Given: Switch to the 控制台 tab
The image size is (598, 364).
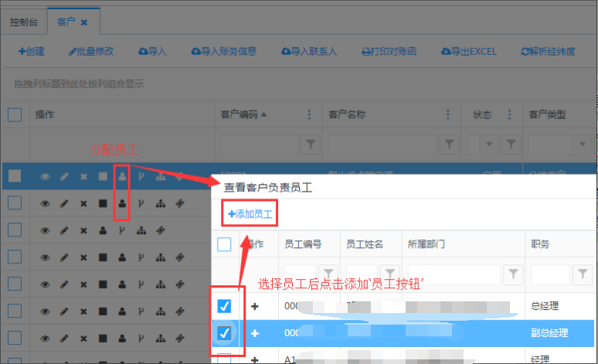Looking at the screenshot, I should point(24,22).
